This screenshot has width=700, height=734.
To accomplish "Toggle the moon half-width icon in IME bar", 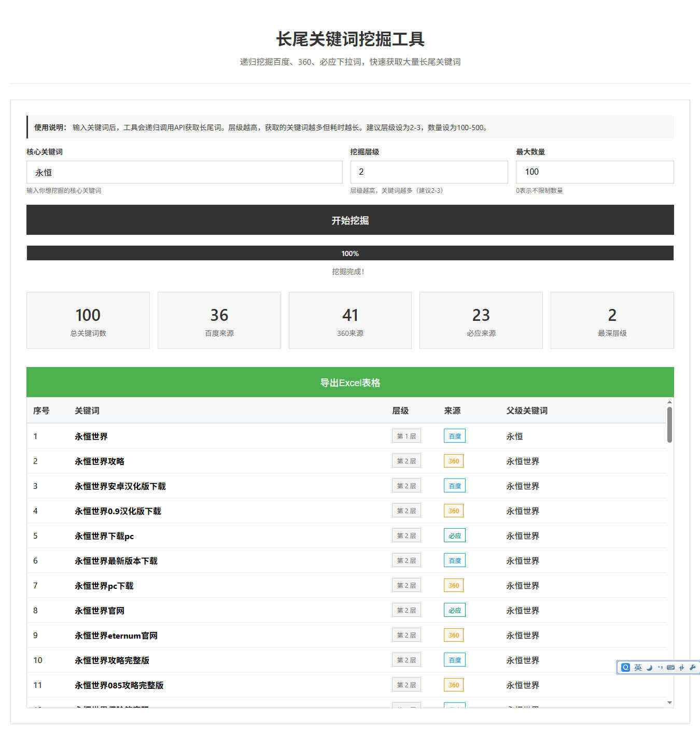I will [649, 668].
